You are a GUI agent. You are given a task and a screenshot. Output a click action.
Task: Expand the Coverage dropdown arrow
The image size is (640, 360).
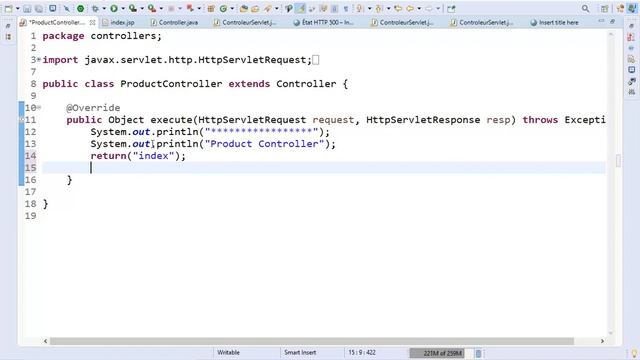[x=142, y=9]
